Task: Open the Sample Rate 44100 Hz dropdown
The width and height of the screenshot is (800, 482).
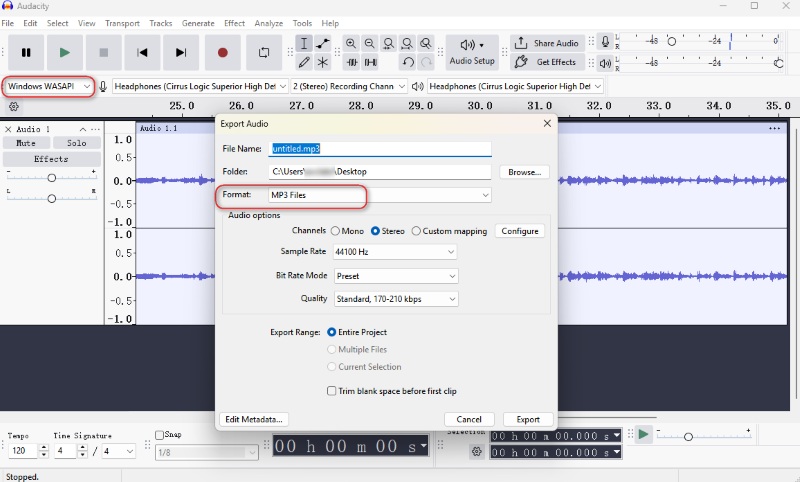Action: click(395, 252)
